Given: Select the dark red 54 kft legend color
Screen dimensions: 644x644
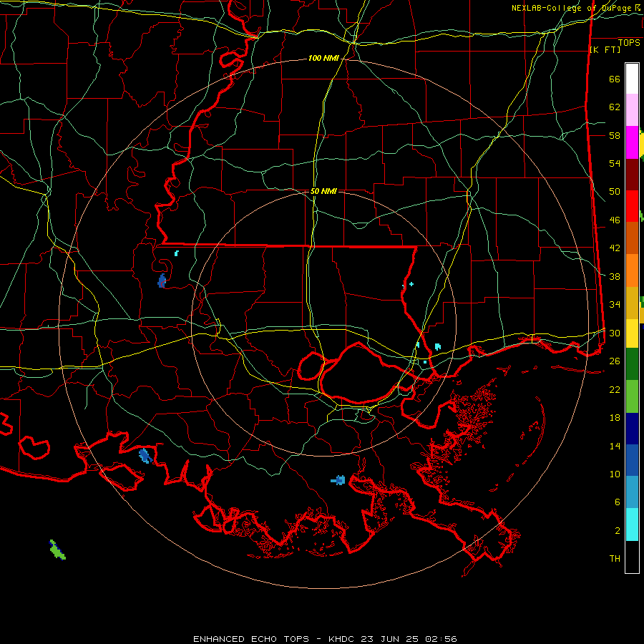Looking at the screenshot, I should pos(632,175).
